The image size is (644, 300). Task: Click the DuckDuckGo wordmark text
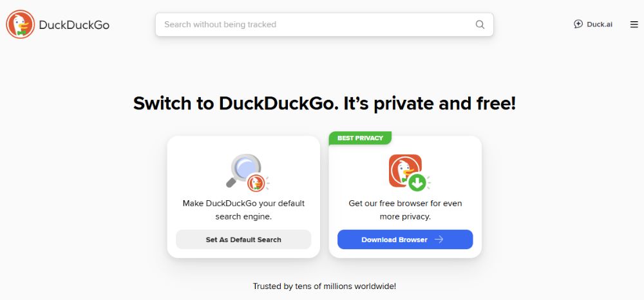tap(74, 25)
